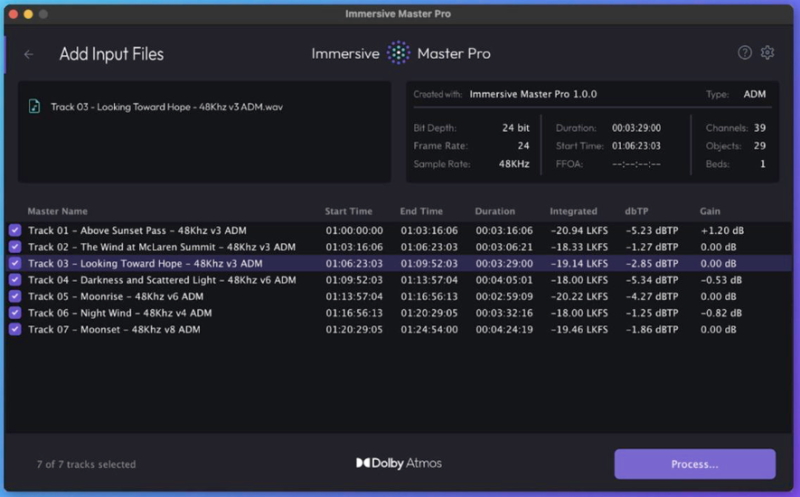This screenshot has height=497, width=800.
Task: Click the 24 bit Bit Depth value
Action: 515,128
